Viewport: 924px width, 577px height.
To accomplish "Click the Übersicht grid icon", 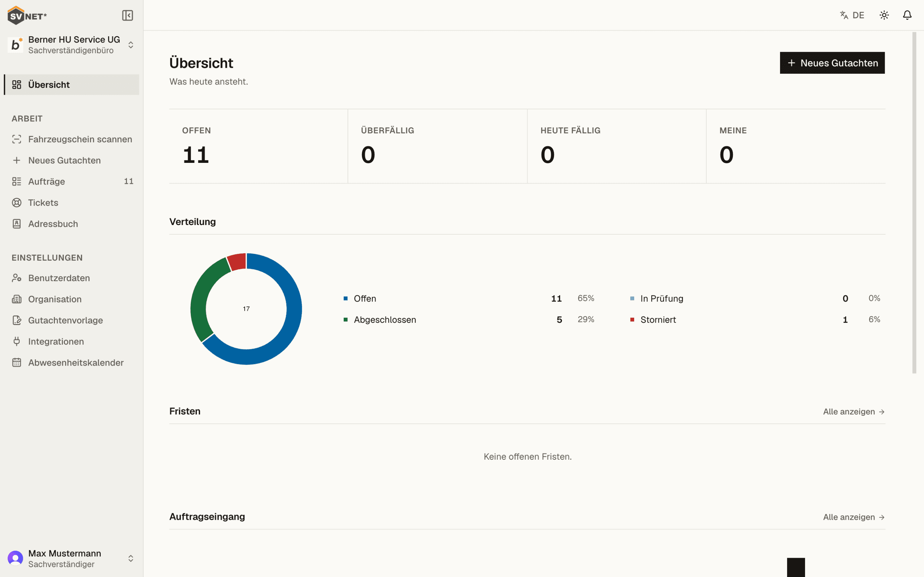I will pyautogui.click(x=16, y=84).
